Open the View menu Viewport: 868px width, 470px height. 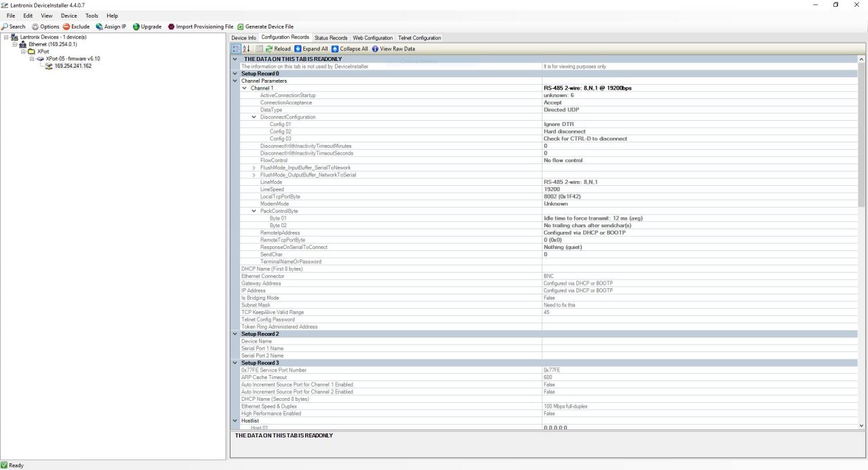pos(47,16)
